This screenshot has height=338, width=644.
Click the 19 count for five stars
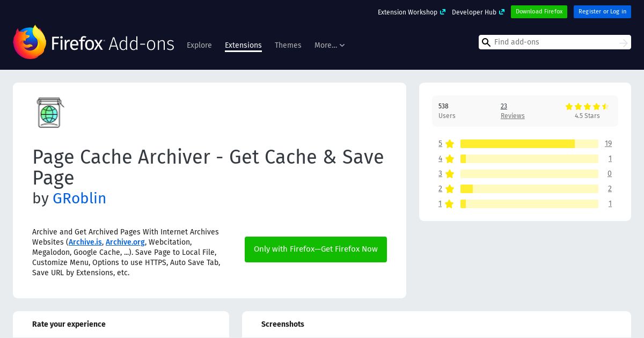point(608,144)
